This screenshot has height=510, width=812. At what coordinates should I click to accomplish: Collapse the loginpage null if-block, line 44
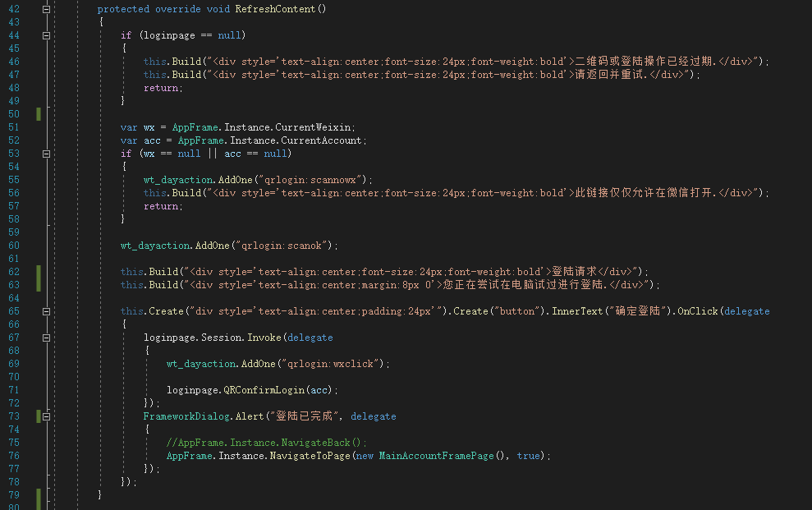tap(46, 36)
